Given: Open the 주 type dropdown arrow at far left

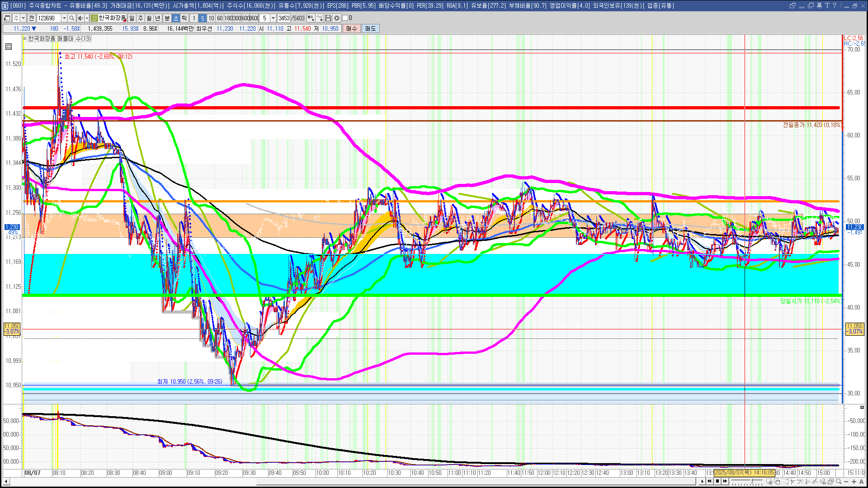Looking at the screenshot, I should (23, 18).
